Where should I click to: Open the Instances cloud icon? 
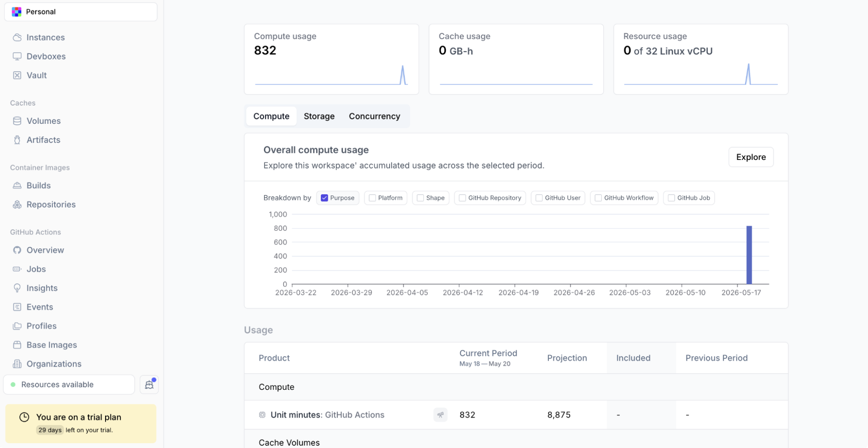(17, 37)
